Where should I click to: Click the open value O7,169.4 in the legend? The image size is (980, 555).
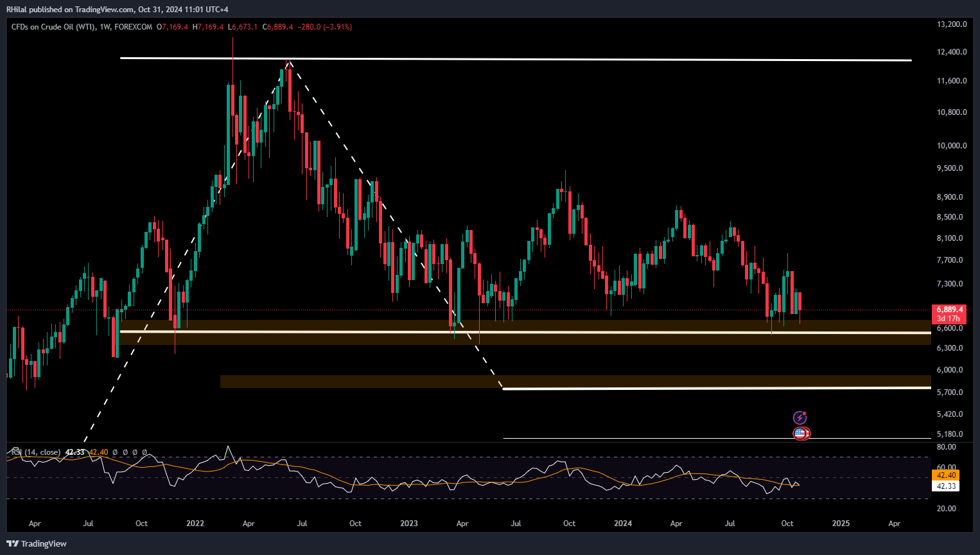173,27
